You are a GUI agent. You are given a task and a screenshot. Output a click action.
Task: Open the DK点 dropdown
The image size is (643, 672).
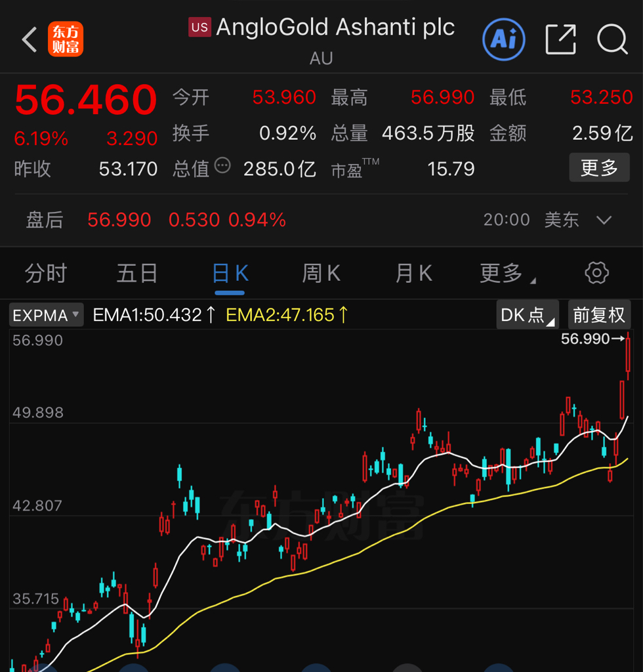[528, 315]
